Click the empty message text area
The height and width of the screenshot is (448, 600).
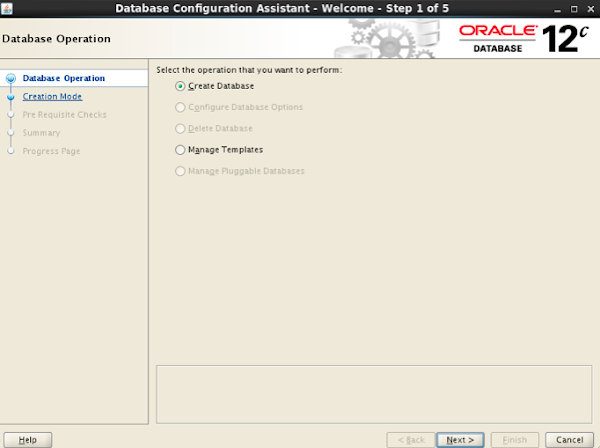tap(374, 394)
